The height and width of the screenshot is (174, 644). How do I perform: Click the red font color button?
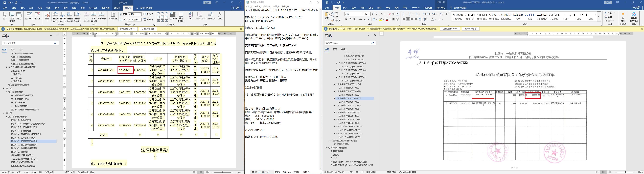(387, 19)
